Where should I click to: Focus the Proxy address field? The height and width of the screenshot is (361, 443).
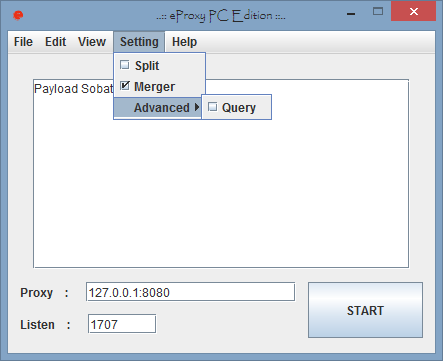[x=190, y=292]
